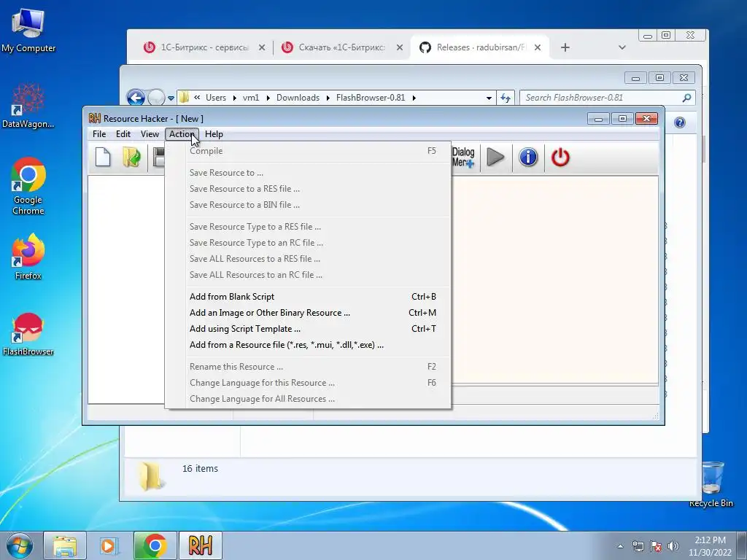Close the Action menu by clicking Action

182,134
